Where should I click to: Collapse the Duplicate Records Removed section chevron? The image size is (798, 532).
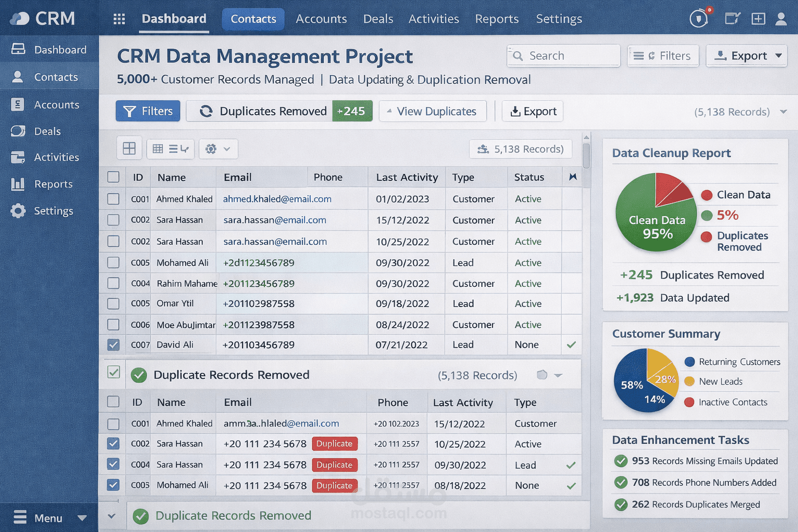point(558,375)
